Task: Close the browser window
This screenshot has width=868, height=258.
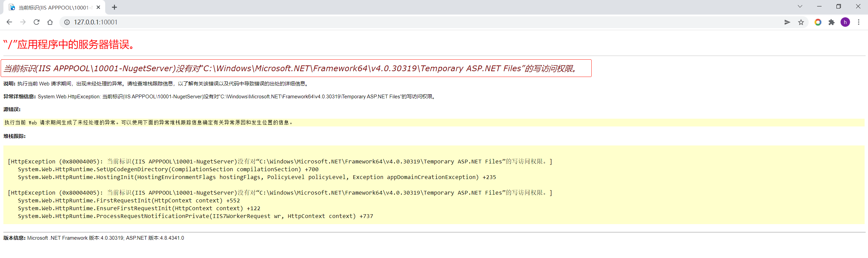Action: 858,6
